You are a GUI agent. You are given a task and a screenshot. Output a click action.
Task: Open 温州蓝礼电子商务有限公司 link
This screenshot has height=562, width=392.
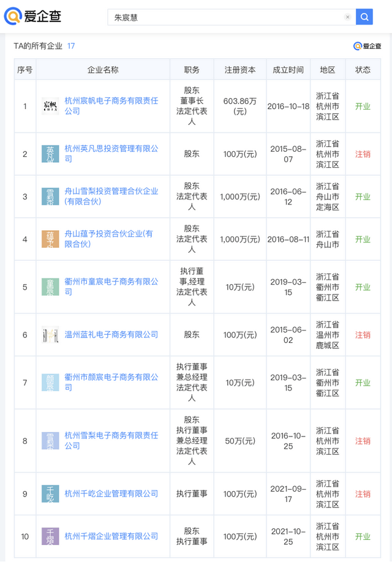[111, 334]
